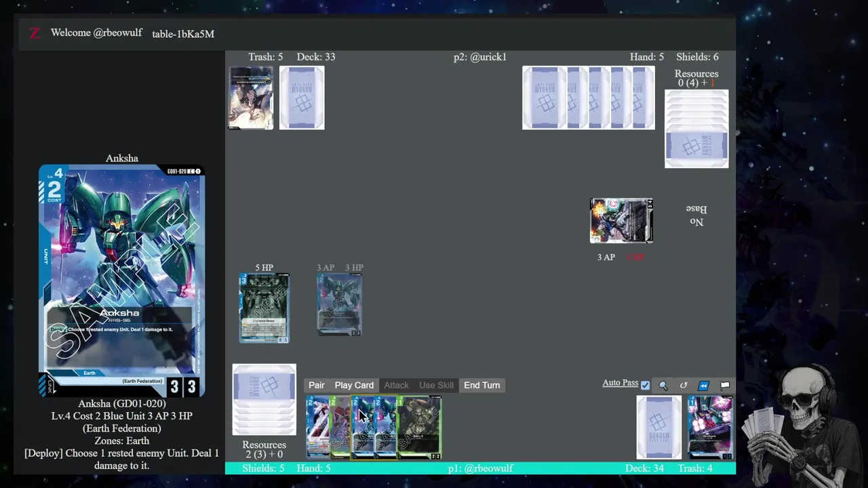
Task: Click the 'Welcome @rbeowulf' text
Action: click(96, 33)
